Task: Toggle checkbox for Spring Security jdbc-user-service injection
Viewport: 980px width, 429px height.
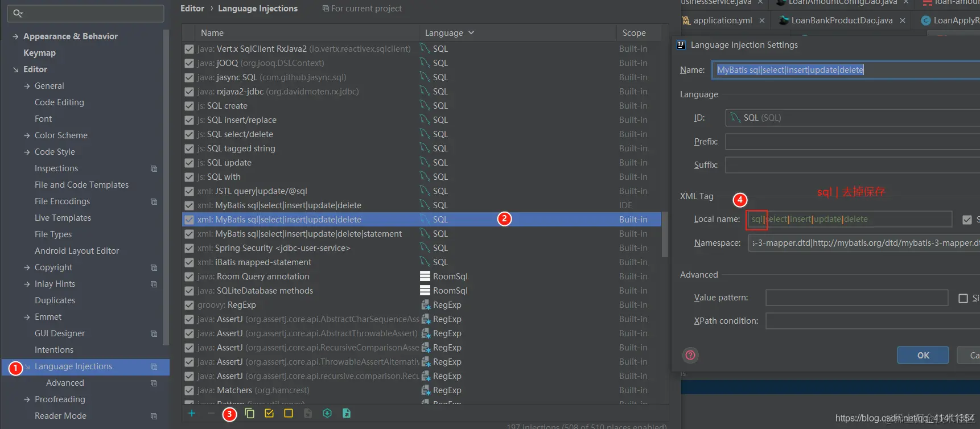Action: 190,248
